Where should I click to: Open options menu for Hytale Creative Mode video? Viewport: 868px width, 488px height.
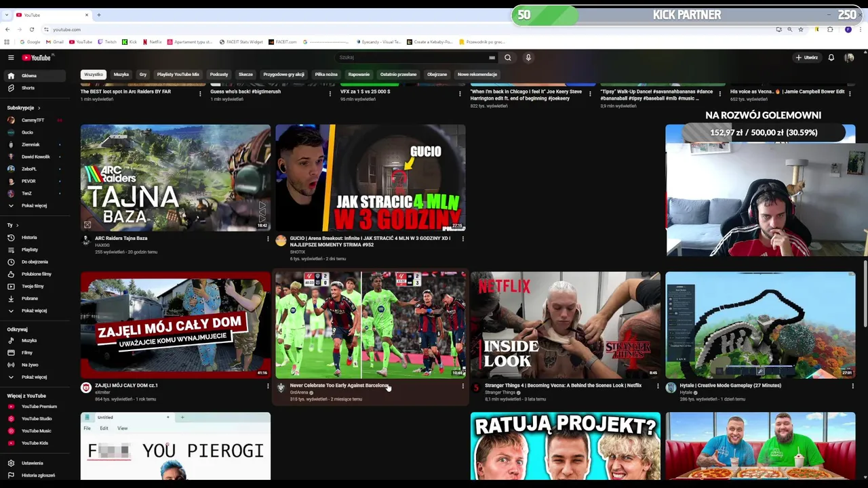click(853, 386)
